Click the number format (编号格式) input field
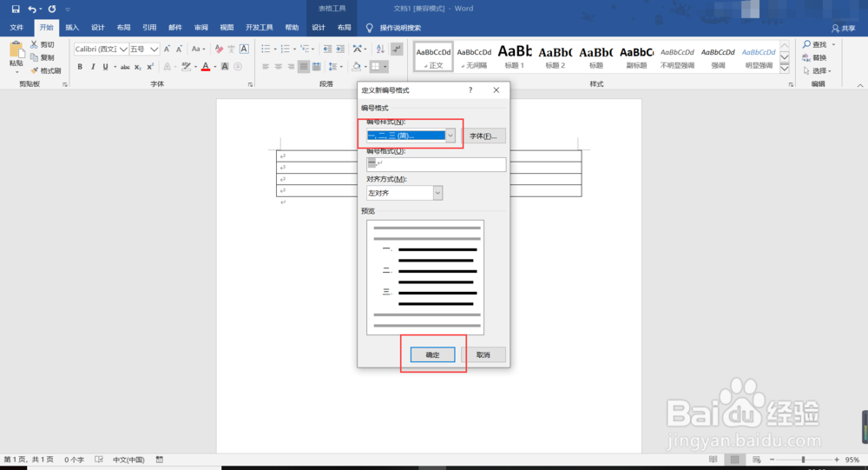This screenshot has width=868, height=470. (x=436, y=164)
